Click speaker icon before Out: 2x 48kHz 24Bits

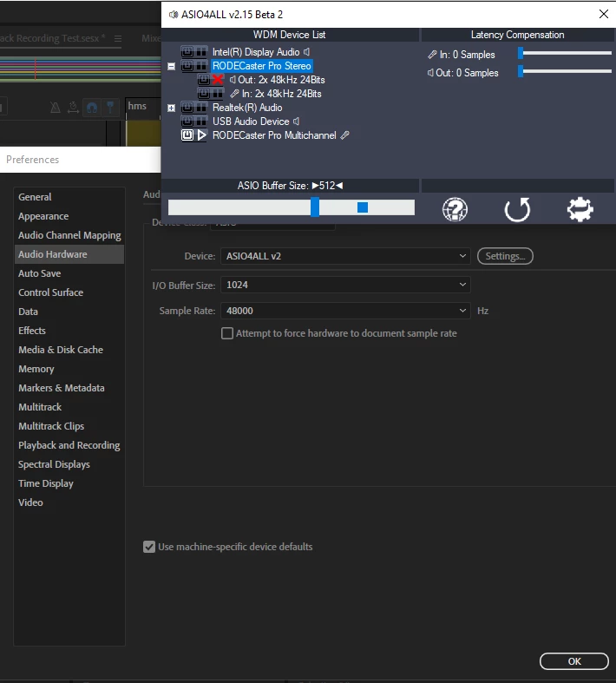233,80
